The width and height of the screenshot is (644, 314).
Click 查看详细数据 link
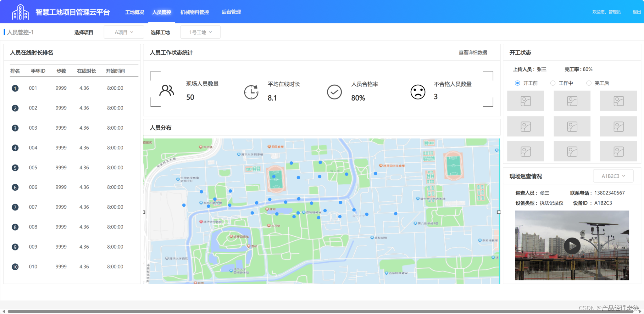point(473,53)
